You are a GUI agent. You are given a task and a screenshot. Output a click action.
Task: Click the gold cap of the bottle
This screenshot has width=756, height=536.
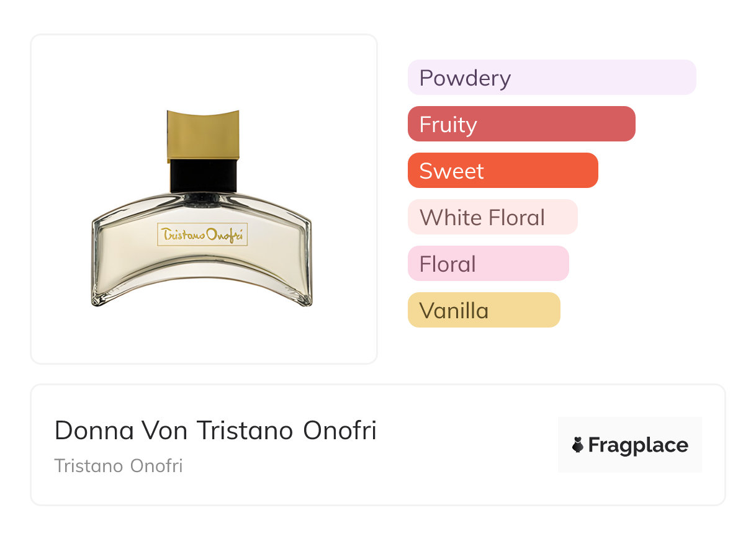[203, 135]
